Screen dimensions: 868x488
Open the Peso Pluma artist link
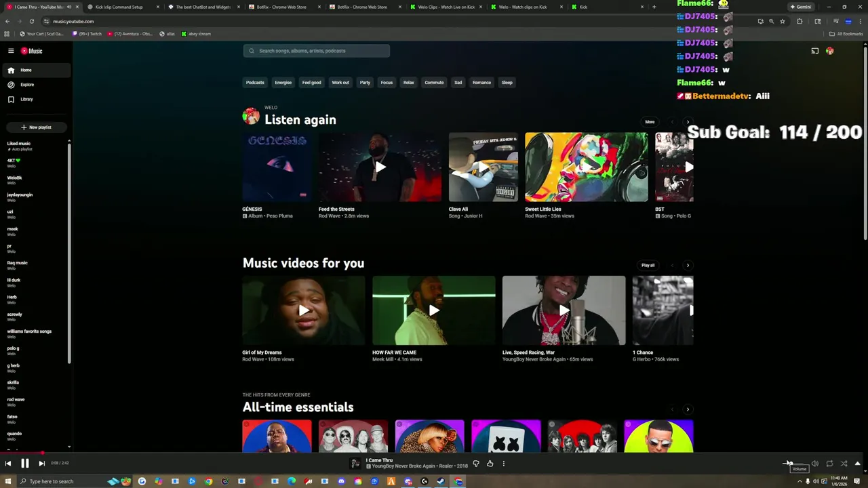pyautogui.click(x=279, y=216)
